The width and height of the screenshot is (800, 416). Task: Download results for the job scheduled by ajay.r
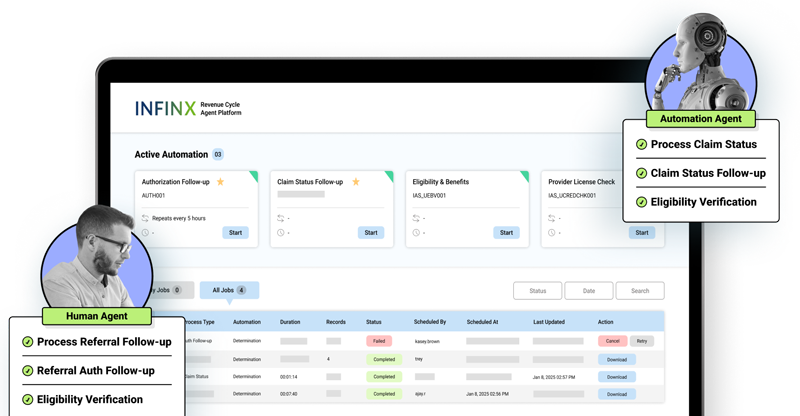(617, 394)
